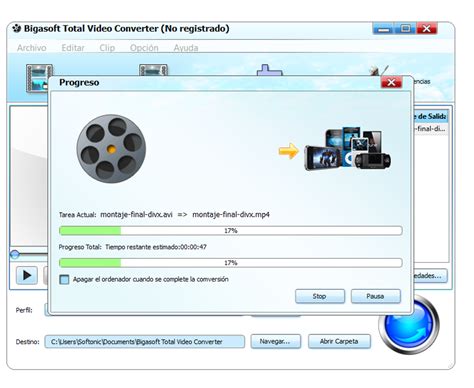Image resolution: width=474 pixels, height=388 pixels.
Task: Click the devices image in Progreso dialog
Action: click(347, 148)
